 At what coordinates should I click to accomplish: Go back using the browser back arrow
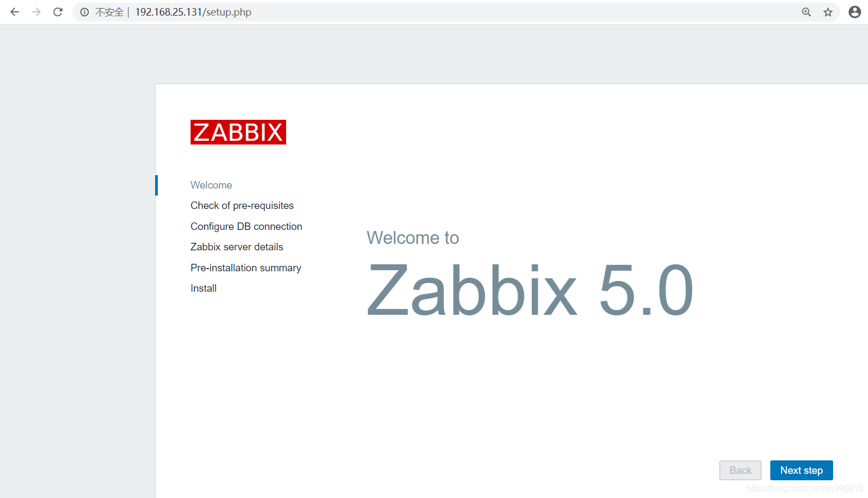pos(14,12)
